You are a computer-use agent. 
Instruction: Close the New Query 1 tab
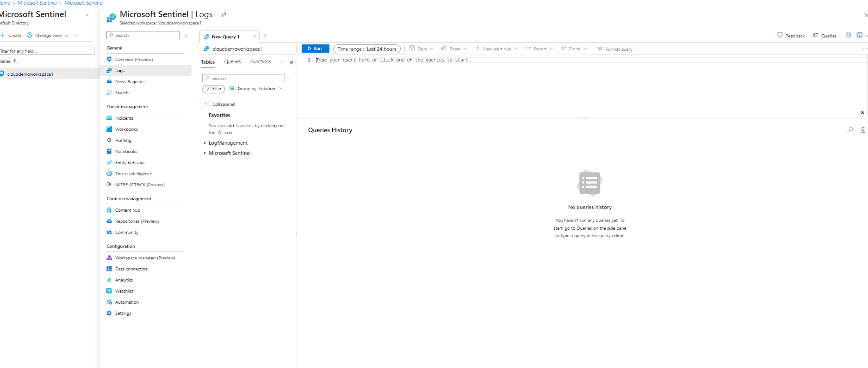click(254, 37)
